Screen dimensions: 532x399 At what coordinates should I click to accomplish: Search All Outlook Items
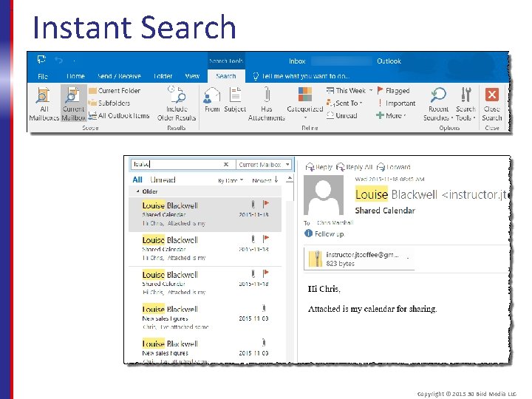coord(119,115)
